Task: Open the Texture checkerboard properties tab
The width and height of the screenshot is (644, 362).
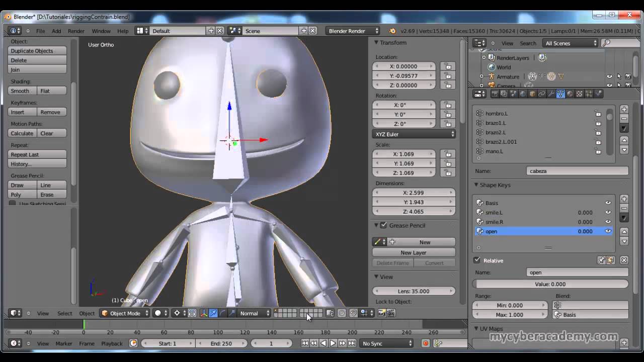Action: point(579,94)
